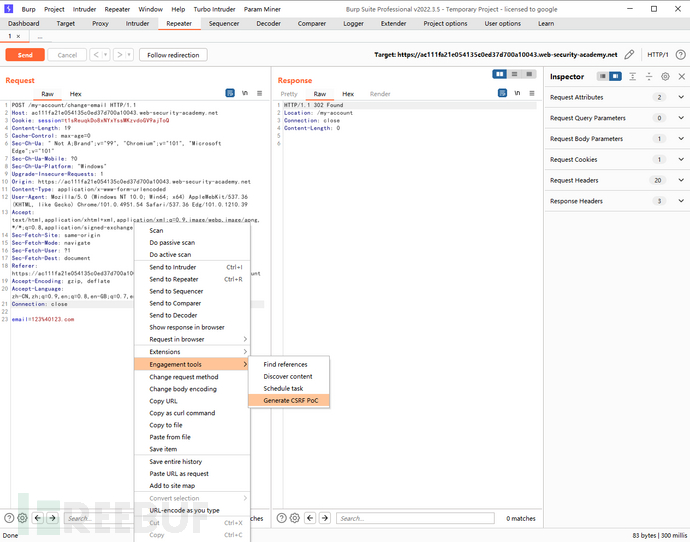
Task: Toggle non-printable characters \n in Request
Action: [x=245, y=93]
